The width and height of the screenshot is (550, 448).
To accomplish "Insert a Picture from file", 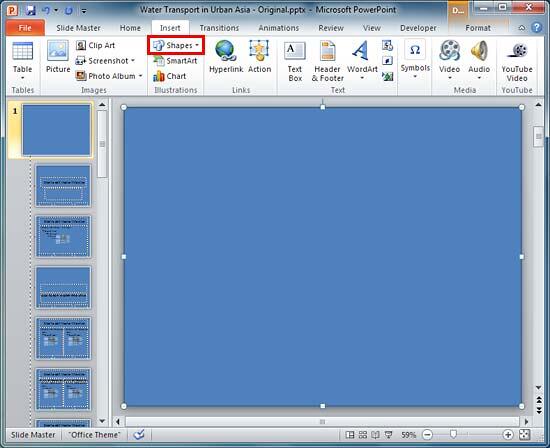I will click(x=58, y=57).
